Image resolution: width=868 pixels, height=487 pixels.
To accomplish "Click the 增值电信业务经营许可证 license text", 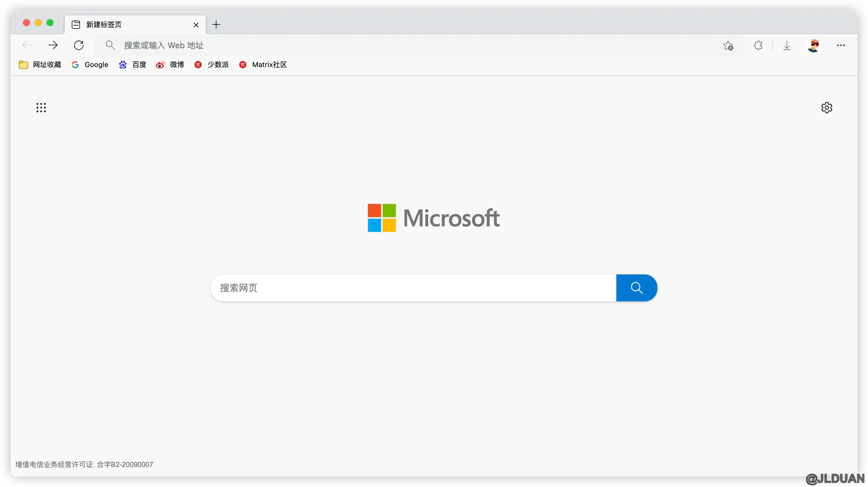I will coord(84,464).
